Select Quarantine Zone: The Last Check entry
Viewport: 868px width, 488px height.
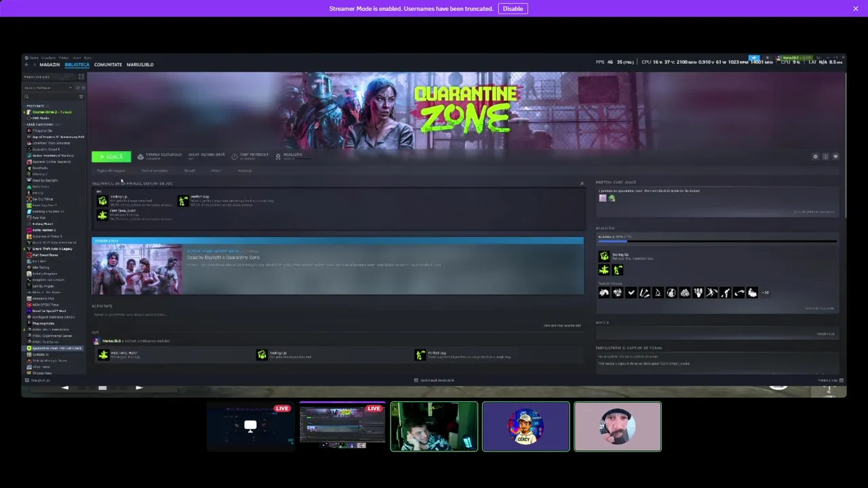[x=56, y=348]
